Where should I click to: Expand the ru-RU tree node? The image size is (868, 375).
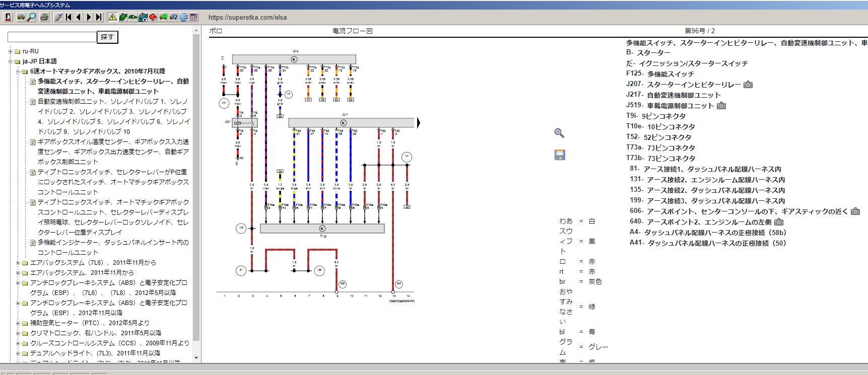tap(11, 51)
